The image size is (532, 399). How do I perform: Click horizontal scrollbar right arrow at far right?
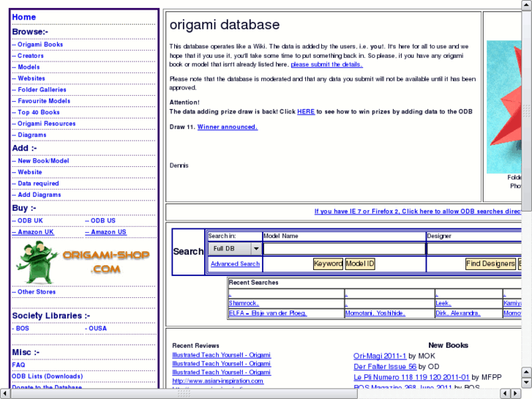tap(516, 394)
